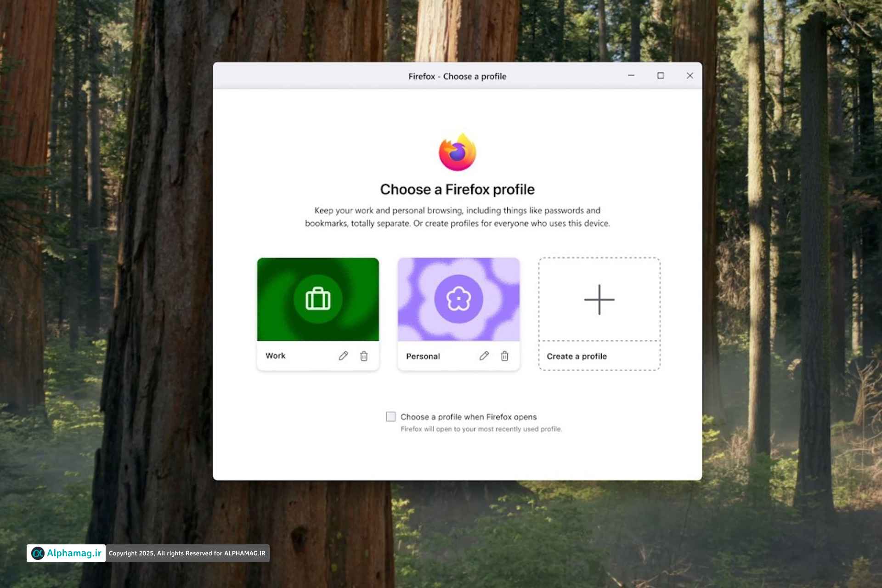Click the Firefox logo

tap(458, 152)
